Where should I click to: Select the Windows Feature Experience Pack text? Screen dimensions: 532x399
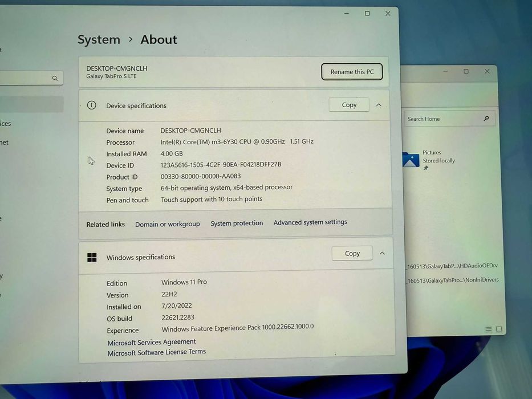click(238, 328)
